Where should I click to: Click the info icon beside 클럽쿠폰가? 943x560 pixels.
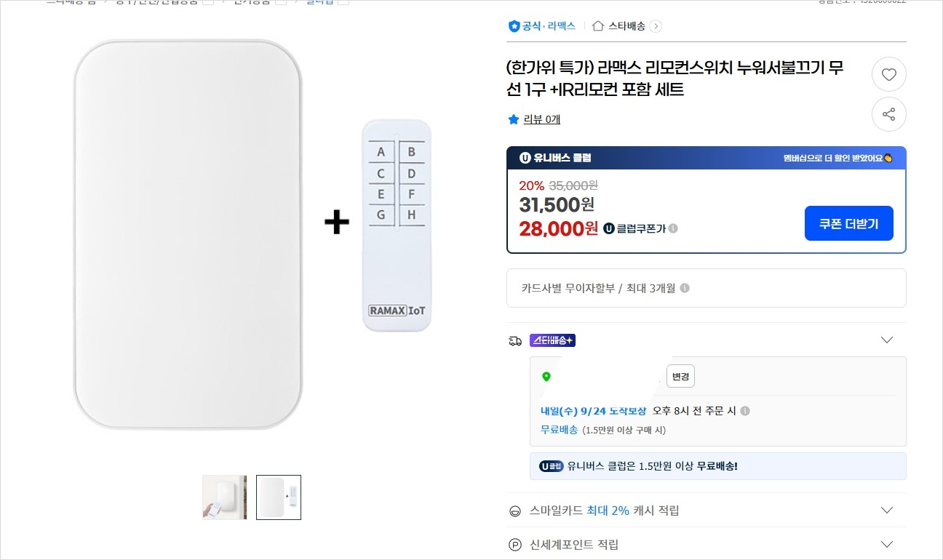click(x=673, y=228)
